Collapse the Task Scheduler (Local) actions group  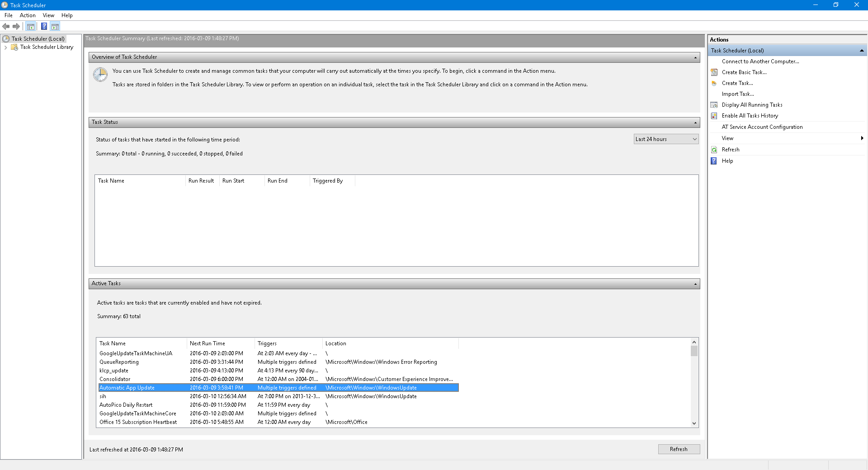(862, 51)
